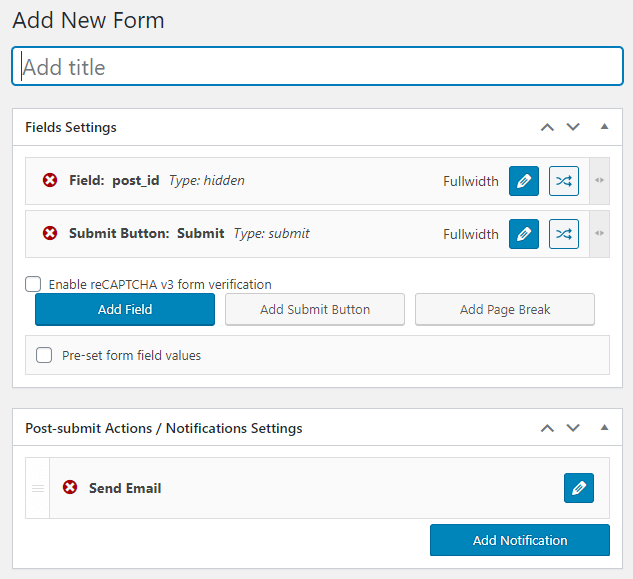Open conditional logic shuffle icon for post_id
The image size is (633, 579).
[x=564, y=181]
